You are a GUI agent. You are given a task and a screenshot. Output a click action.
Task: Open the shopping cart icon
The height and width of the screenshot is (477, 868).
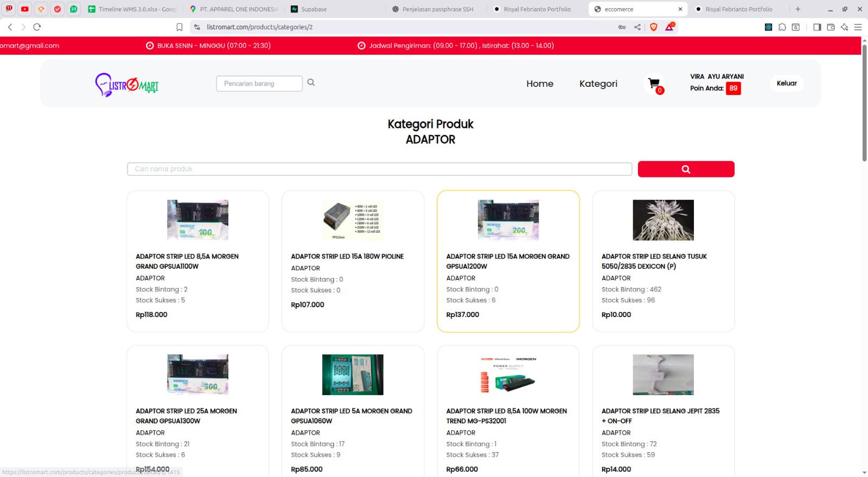coord(654,84)
